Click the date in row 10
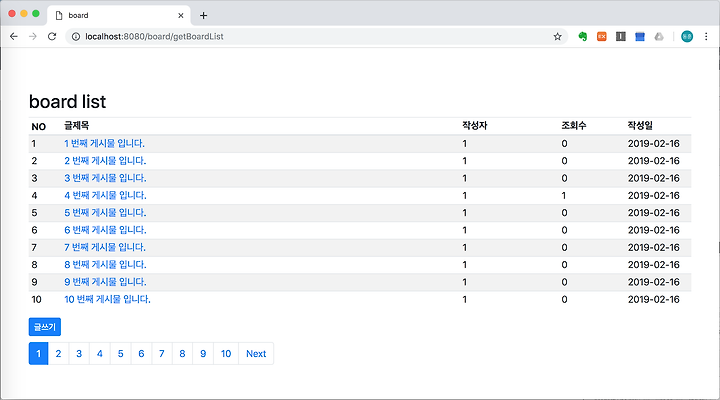Viewport: 720px width, 400px height. (653, 299)
